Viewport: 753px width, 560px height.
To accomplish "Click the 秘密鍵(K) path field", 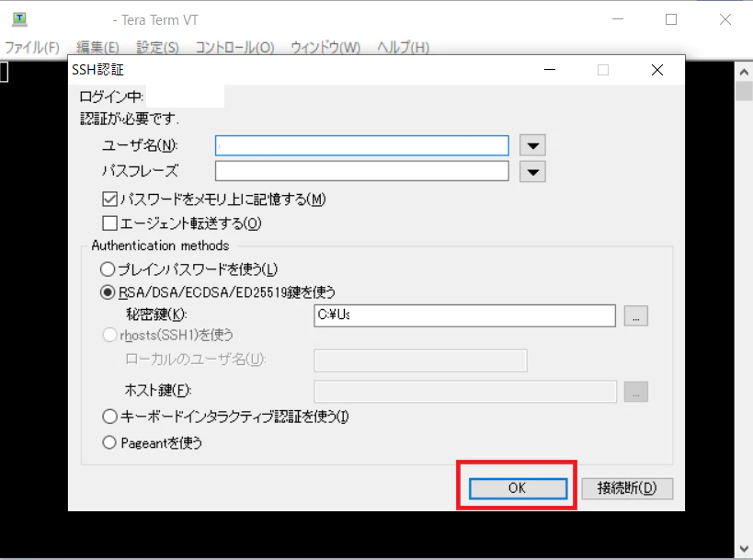I will click(465, 315).
